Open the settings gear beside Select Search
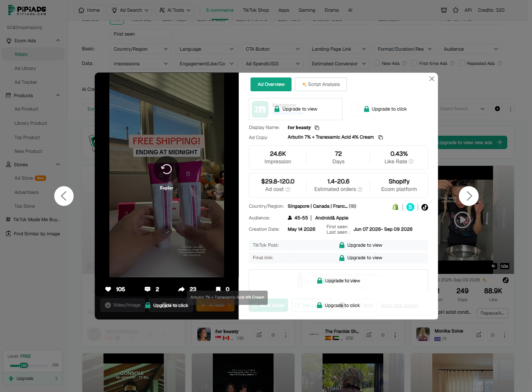The height and width of the screenshot is (392, 532). pos(497,109)
